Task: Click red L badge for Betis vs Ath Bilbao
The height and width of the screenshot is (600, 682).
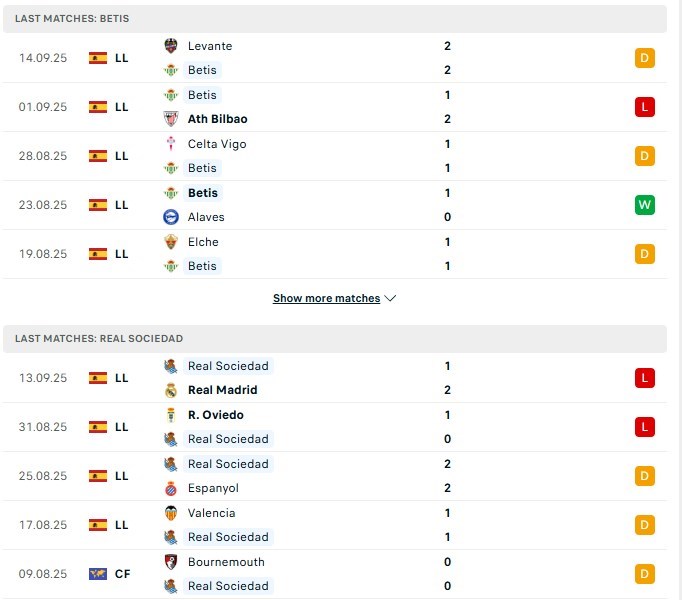Action: pos(645,107)
